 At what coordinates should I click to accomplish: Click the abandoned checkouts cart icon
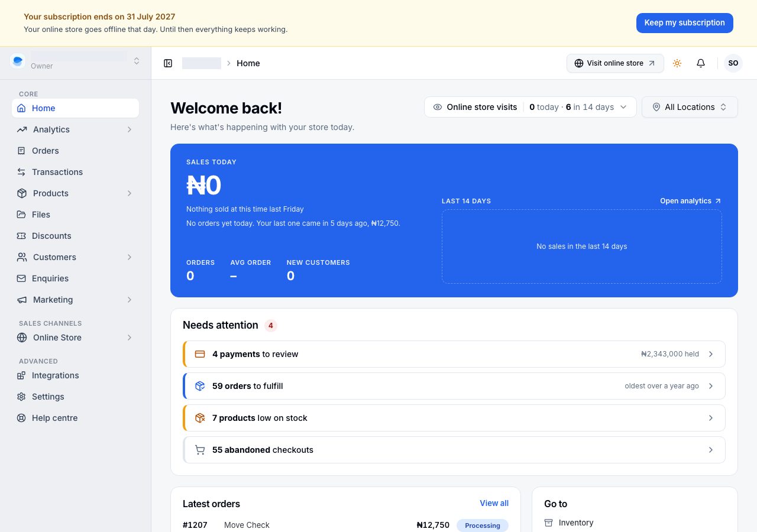click(x=200, y=450)
